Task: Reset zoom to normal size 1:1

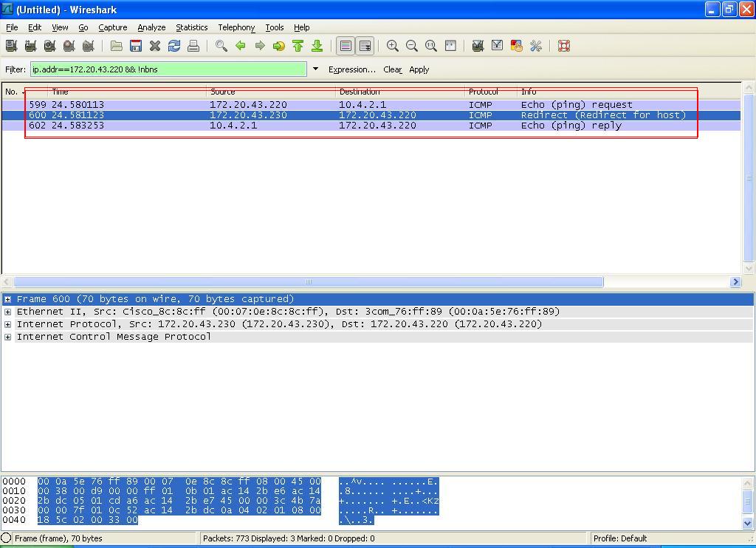Action: [x=431, y=46]
